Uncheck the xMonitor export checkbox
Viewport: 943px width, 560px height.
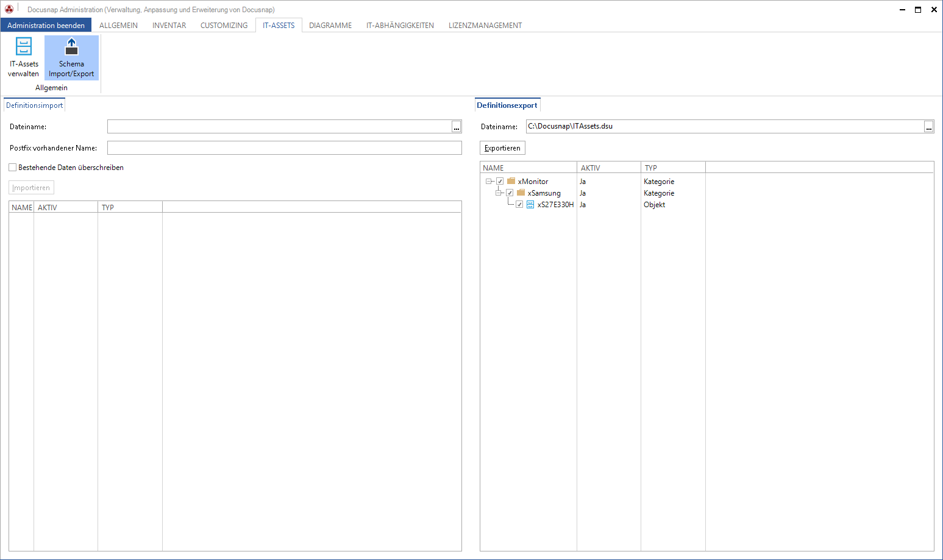pos(500,181)
